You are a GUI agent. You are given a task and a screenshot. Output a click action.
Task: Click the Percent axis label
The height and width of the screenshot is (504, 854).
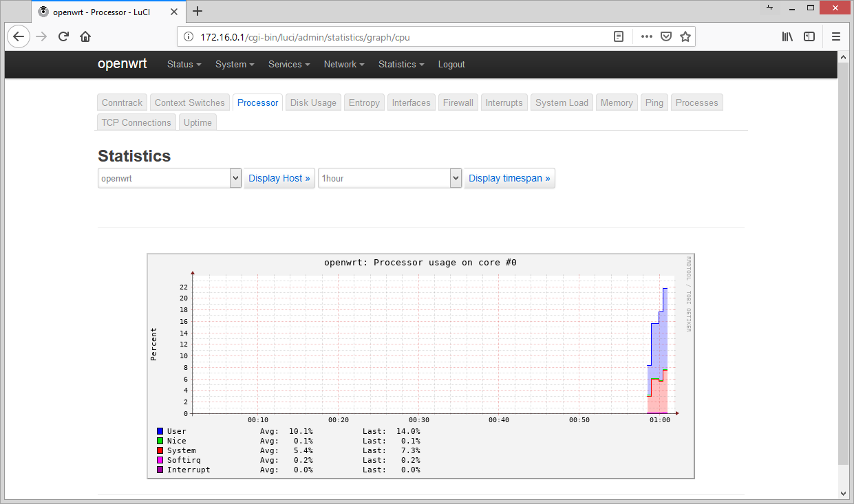click(154, 344)
